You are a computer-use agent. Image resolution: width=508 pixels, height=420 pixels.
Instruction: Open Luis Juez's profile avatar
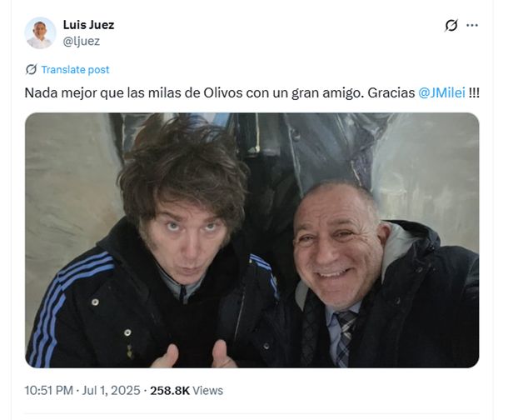click(40, 32)
